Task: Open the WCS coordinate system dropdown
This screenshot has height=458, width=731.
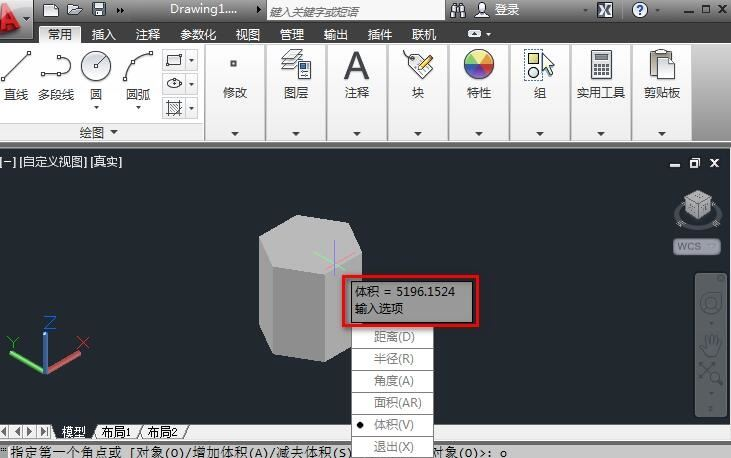Action: tap(697, 246)
